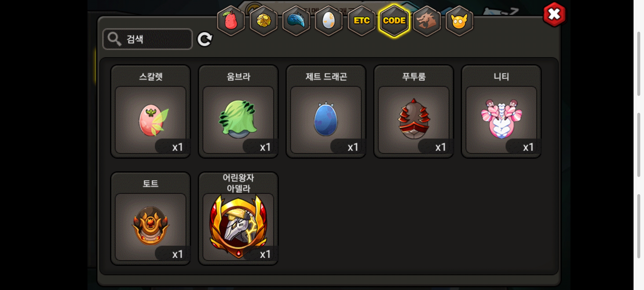
Task: Open the gold nugget category tab
Action: click(264, 21)
